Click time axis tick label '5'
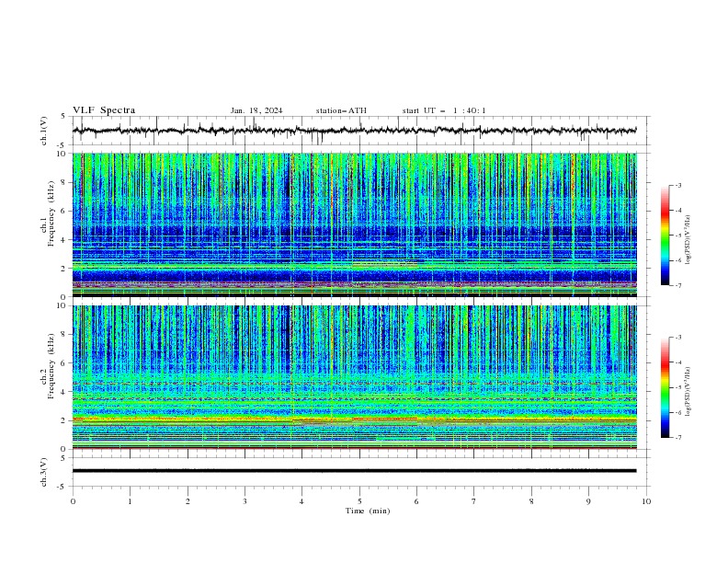The image size is (728, 563). (x=359, y=501)
